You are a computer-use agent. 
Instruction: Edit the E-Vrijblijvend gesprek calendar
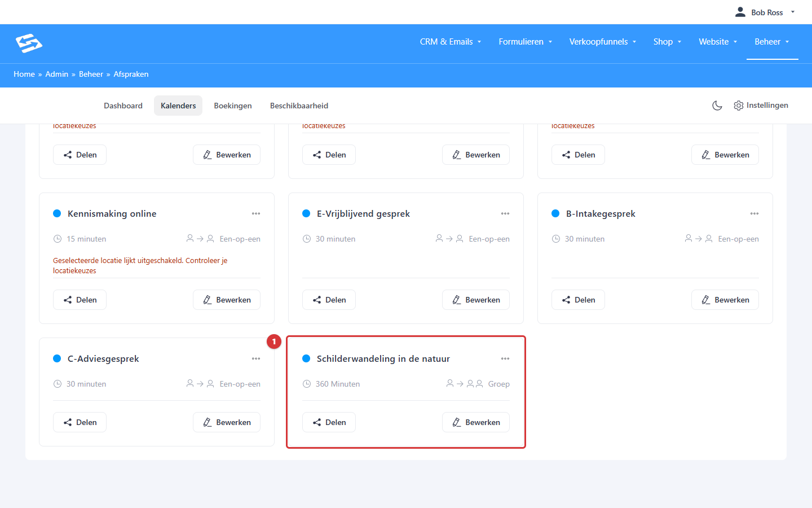tap(476, 300)
